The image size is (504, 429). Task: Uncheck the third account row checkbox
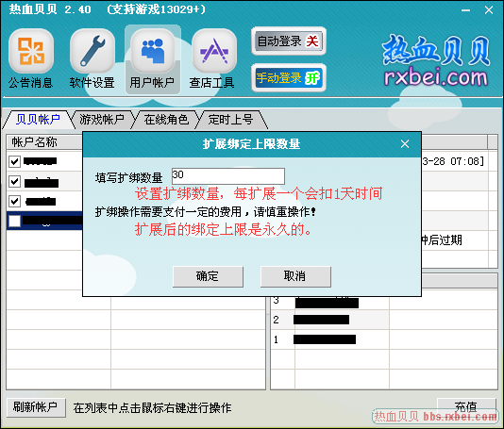click(14, 202)
